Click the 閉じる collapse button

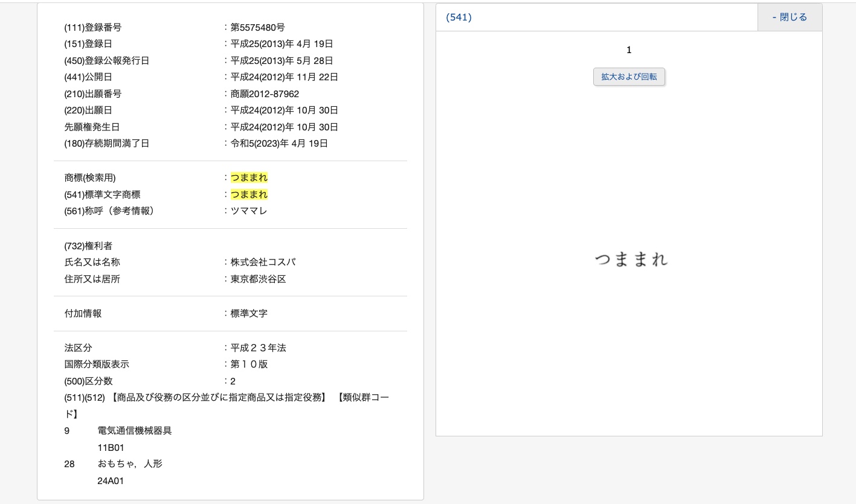point(790,18)
